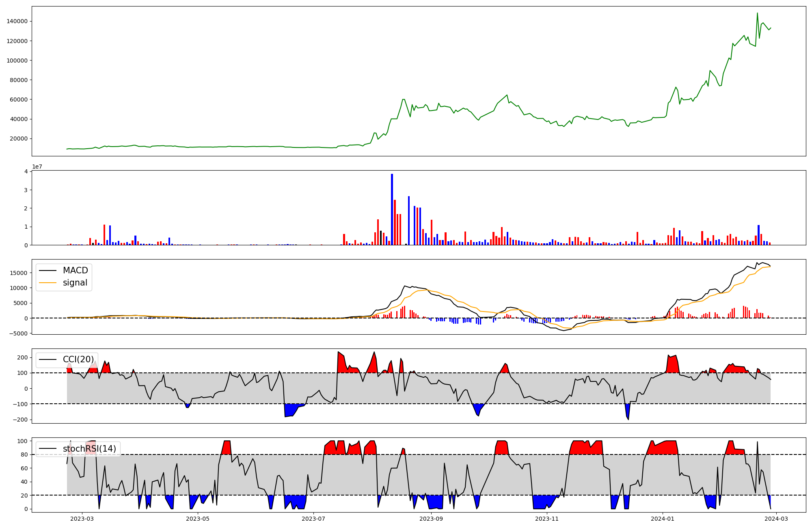This screenshot has height=528, width=812.
Task: Click the 2024-03 date tick label
Action: pyautogui.click(x=776, y=519)
